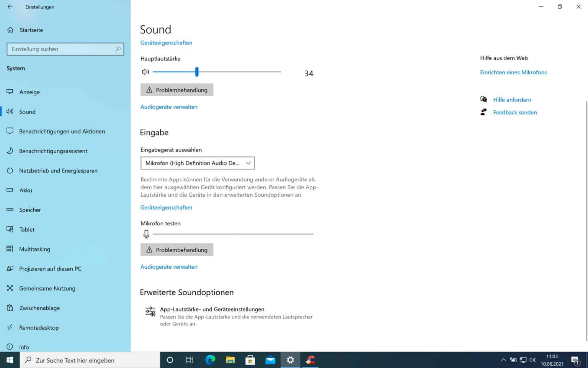The height and width of the screenshot is (368, 588).
Task: Click inside the Einstellung suchen search field
Action: 65,49
